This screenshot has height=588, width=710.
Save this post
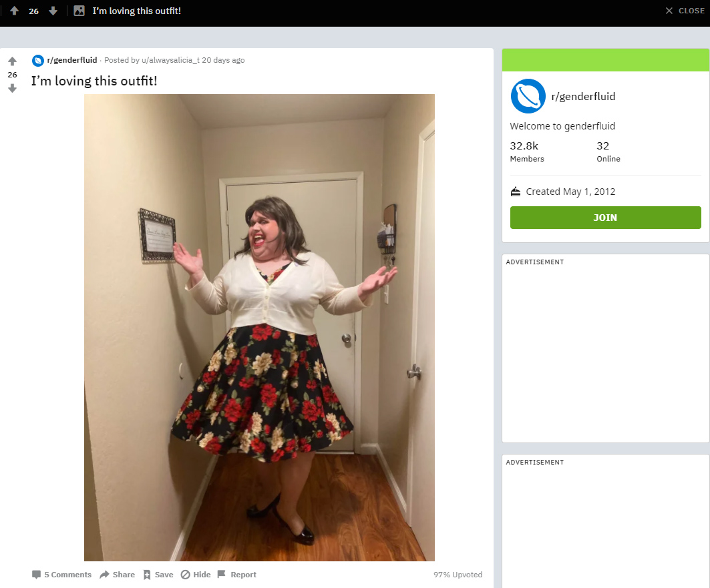click(x=158, y=575)
